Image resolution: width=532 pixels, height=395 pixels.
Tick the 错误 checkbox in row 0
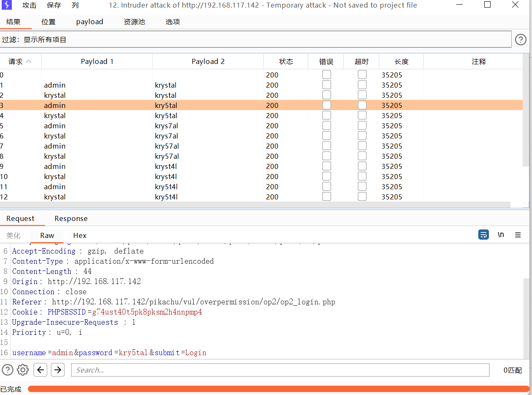click(326, 75)
